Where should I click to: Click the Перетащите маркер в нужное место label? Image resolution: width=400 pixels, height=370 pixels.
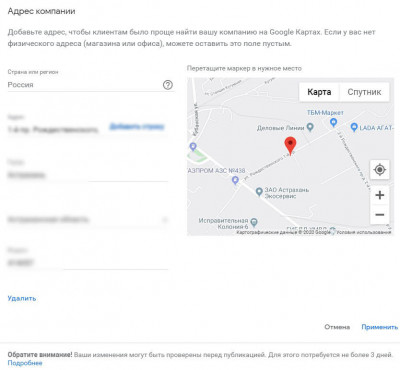click(x=244, y=68)
